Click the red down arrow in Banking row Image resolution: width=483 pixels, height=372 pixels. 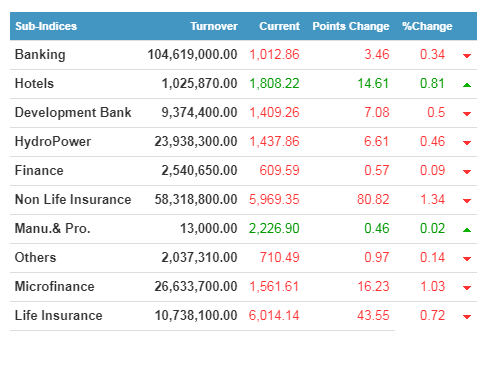tap(467, 56)
